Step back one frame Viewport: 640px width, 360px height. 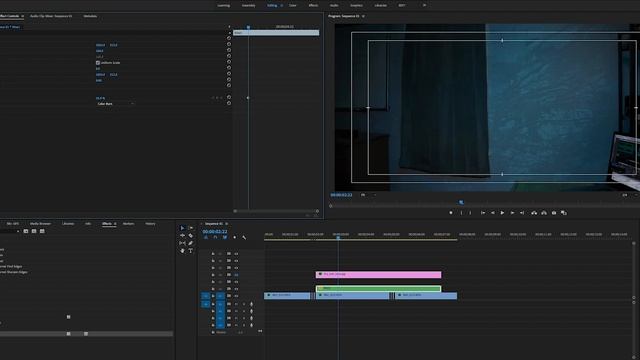493,213
